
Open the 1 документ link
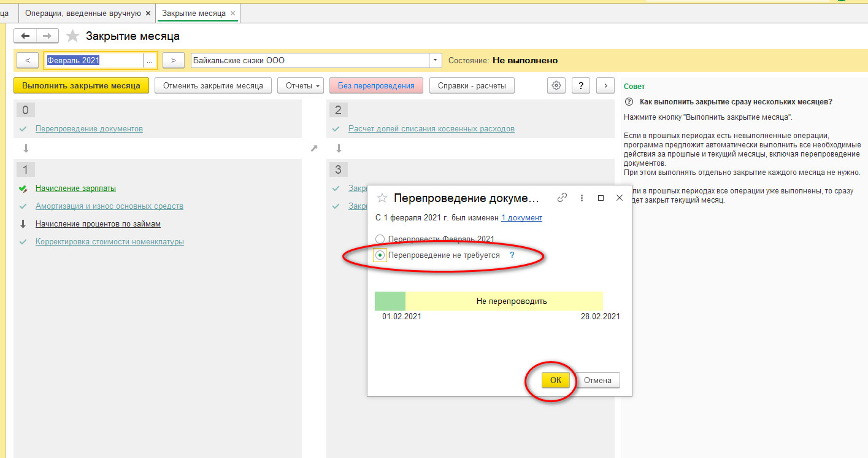[x=521, y=217]
